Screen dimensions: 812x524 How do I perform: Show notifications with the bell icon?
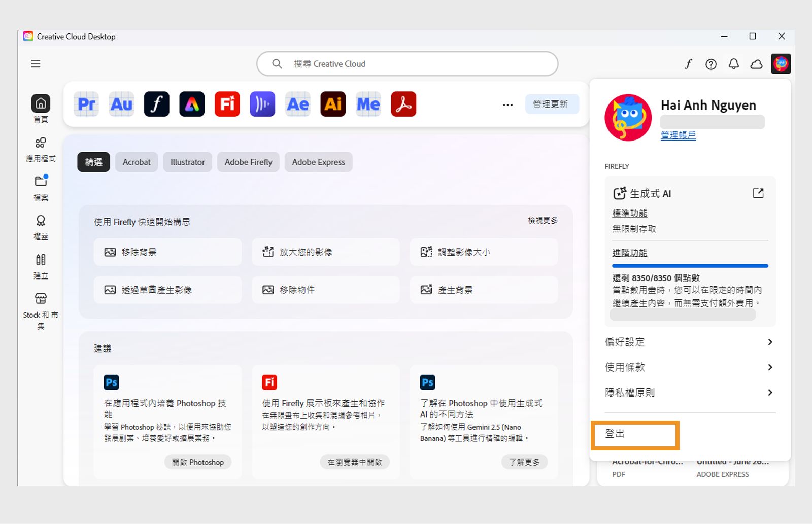(734, 64)
